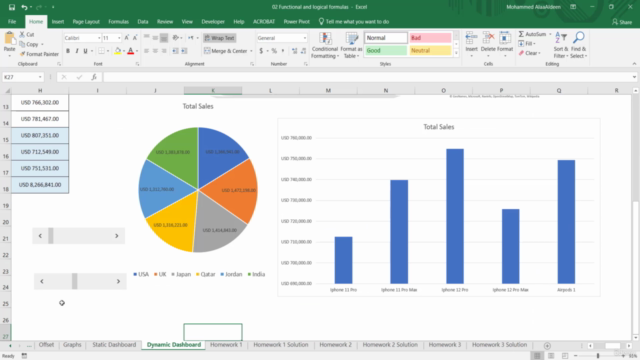Click the Decrease Decimal icon

(x=303, y=51)
